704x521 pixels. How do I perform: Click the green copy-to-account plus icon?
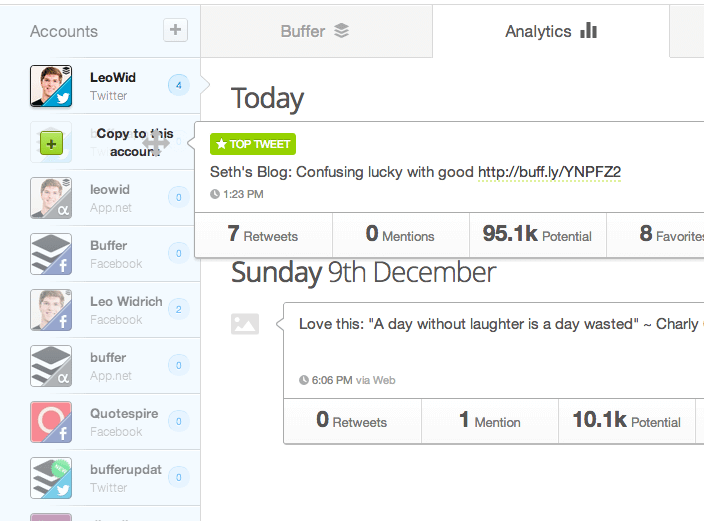tap(51, 143)
